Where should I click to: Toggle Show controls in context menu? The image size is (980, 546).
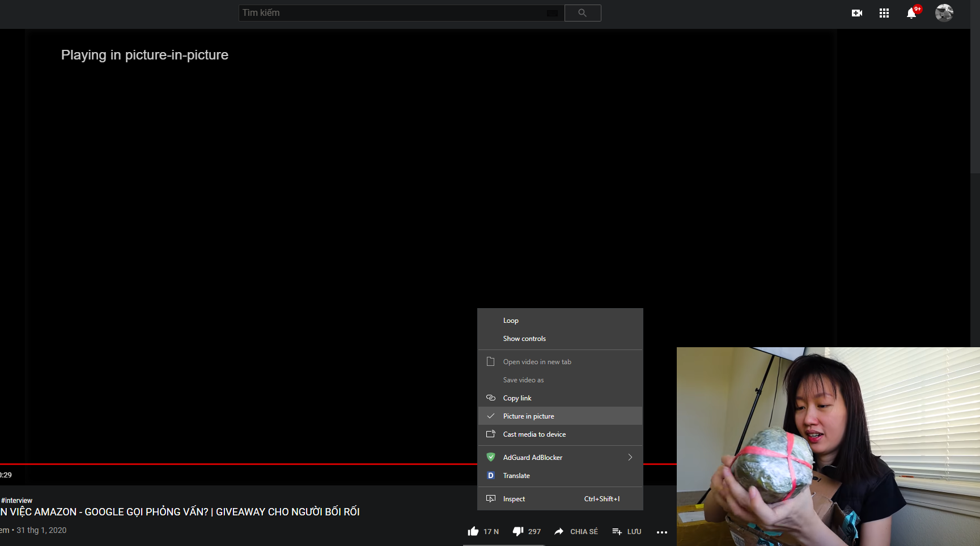[560, 338]
